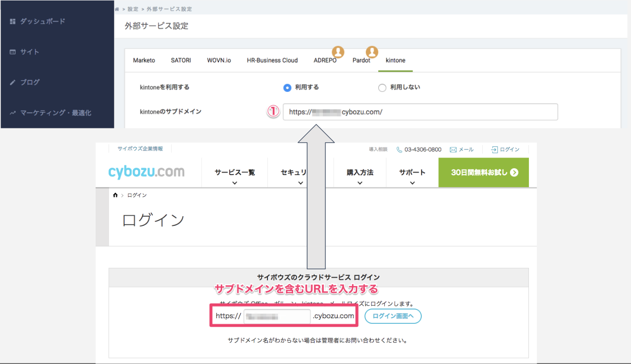Click the メール link in the header
This screenshot has height=364, width=631.
(x=466, y=150)
